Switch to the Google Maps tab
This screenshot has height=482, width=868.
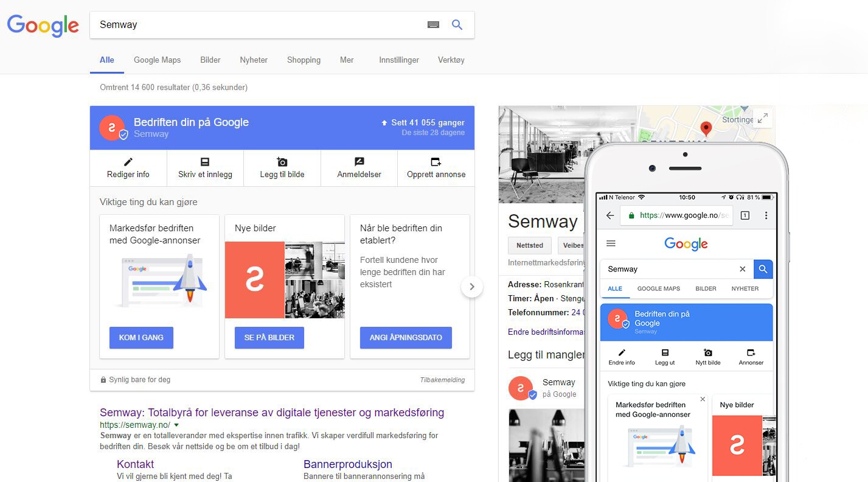157,60
